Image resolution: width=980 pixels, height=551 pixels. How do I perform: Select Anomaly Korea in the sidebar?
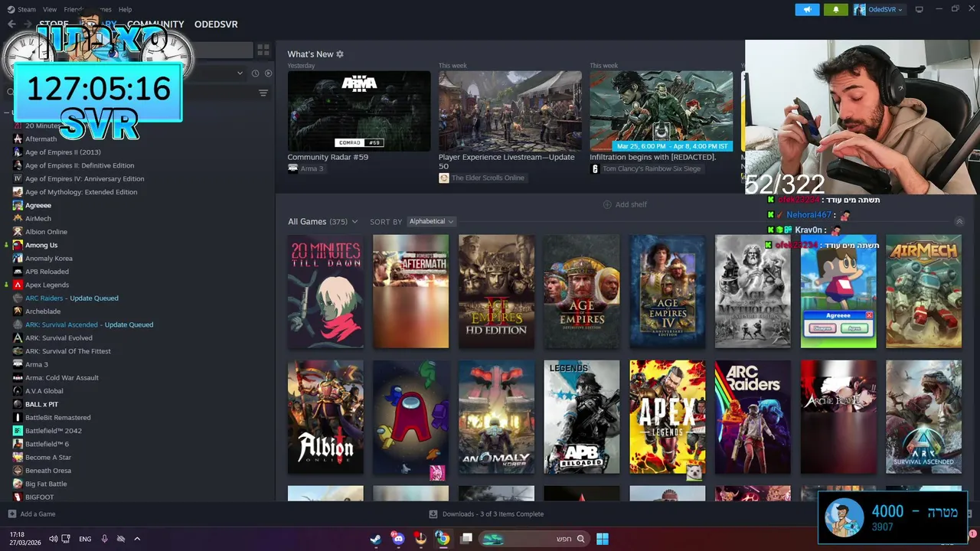coord(49,258)
